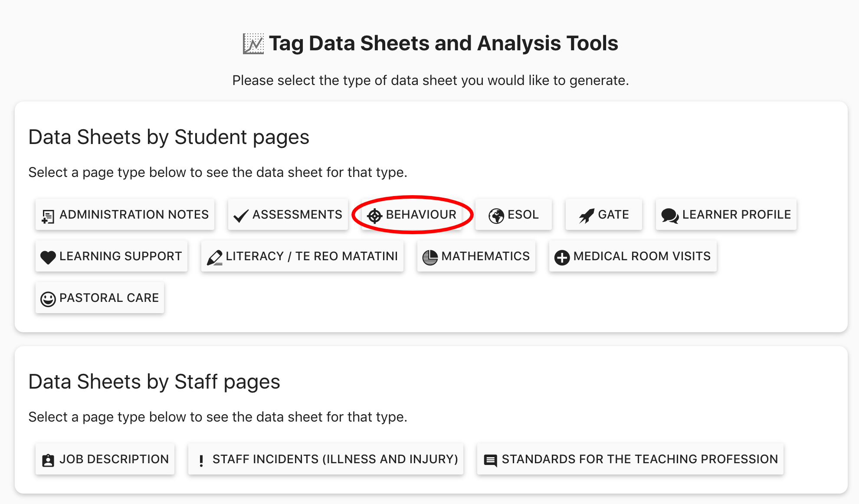This screenshot has width=859, height=504.
Task: Click the Staff Incidents exclamation icon
Action: coord(201,460)
